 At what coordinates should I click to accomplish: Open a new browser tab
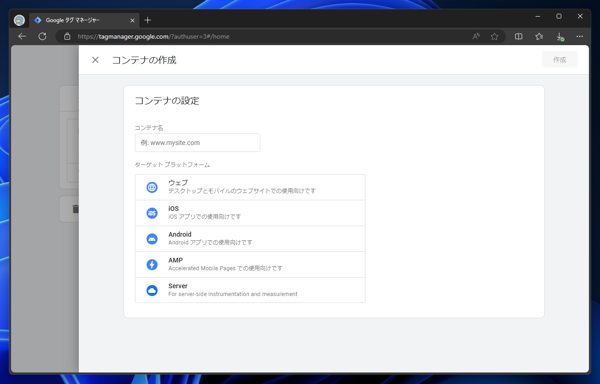[x=148, y=20]
